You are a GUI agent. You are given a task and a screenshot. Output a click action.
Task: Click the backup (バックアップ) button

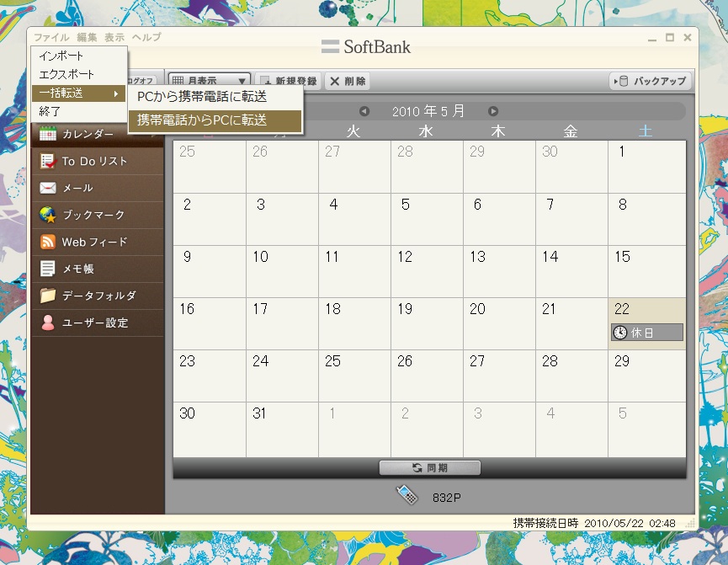(651, 81)
